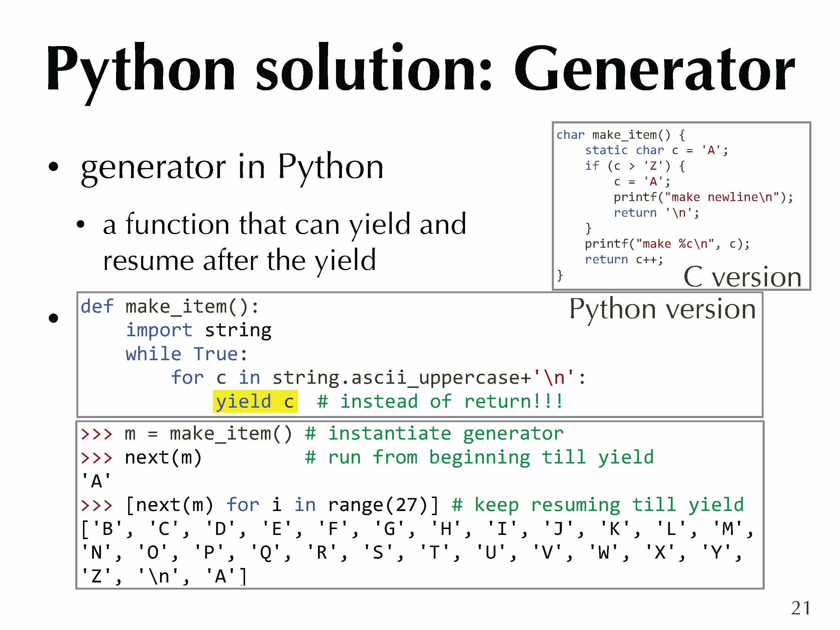Screen dimensions: 840x630
Task: Click slide page number 21
Action: [x=800, y=608]
